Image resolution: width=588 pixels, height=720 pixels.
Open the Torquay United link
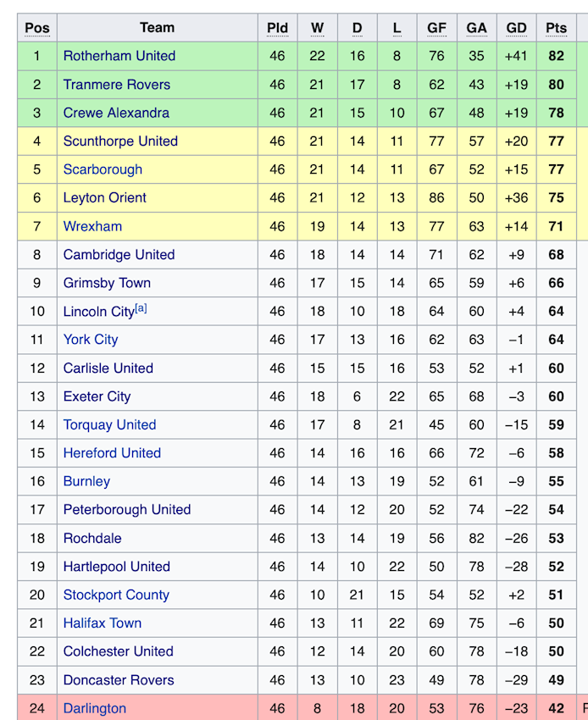click(x=110, y=424)
